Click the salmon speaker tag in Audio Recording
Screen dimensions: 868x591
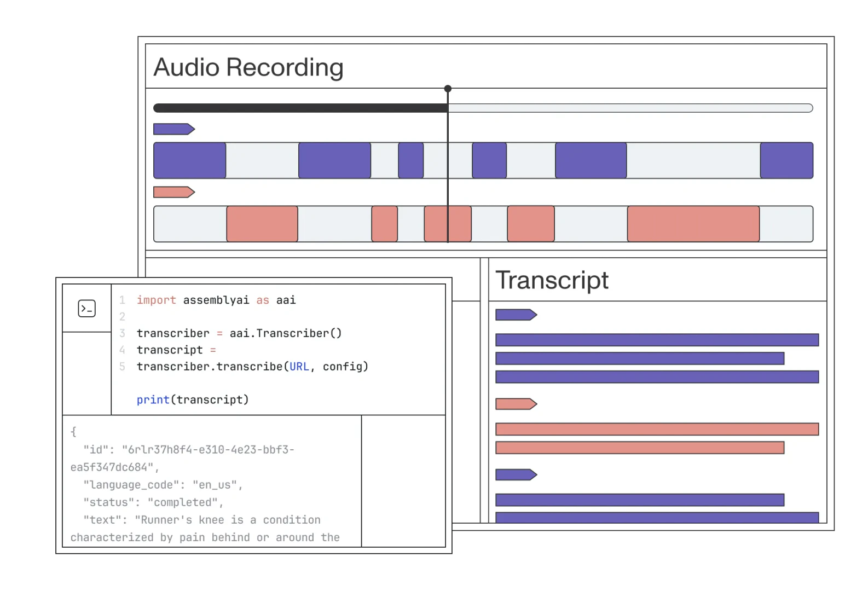coord(173,192)
